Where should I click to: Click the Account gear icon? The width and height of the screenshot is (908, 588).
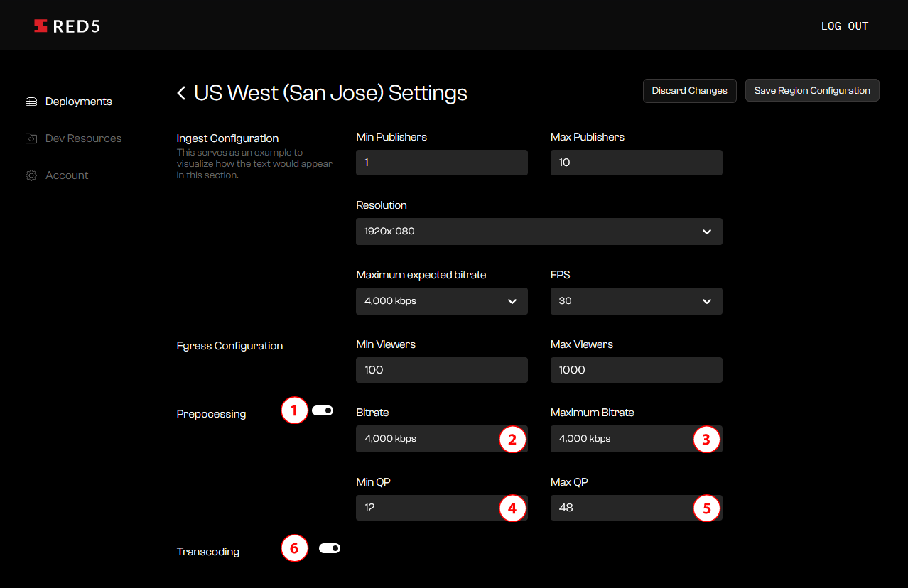(x=31, y=175)
